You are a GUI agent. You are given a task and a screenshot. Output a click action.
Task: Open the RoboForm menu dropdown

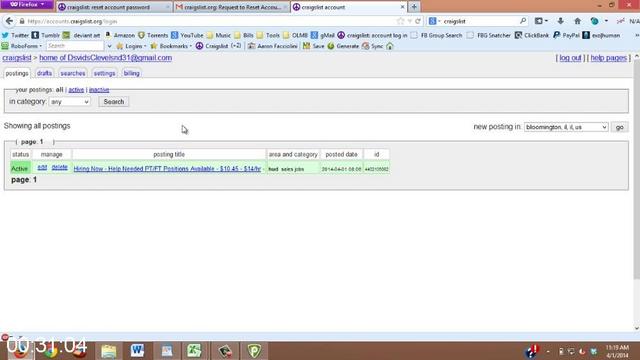tap(22, 46)
